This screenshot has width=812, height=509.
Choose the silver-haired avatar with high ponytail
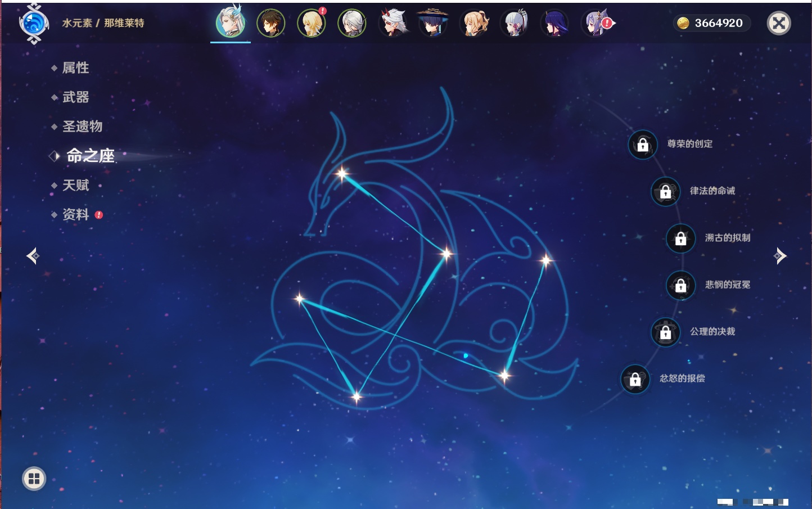(x=514, y=23)
